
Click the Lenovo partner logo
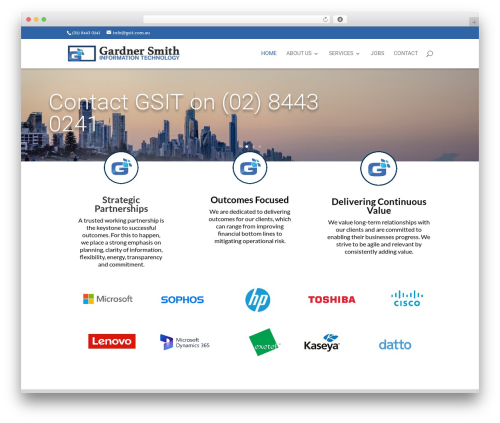point(112,341)
